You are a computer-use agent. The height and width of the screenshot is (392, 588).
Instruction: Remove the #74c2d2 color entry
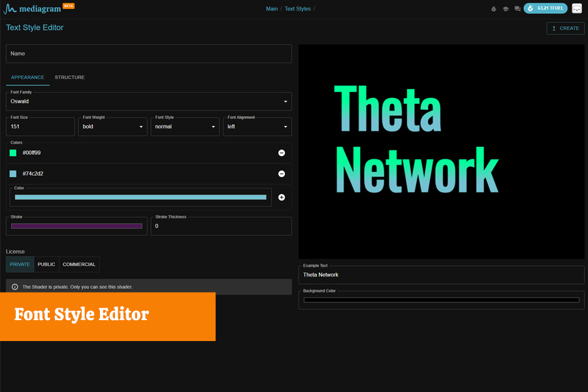coord(282,174)
